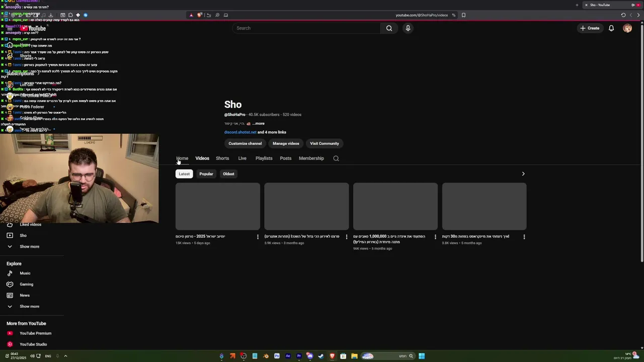Open the discord.shotlist.net link

coord(240,132)
